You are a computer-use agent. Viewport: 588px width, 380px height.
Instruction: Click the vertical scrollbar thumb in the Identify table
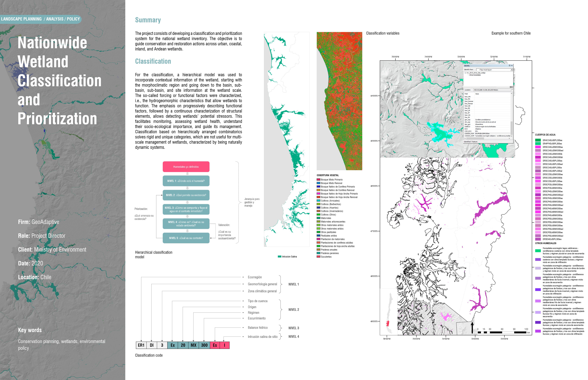click(512, 128)
